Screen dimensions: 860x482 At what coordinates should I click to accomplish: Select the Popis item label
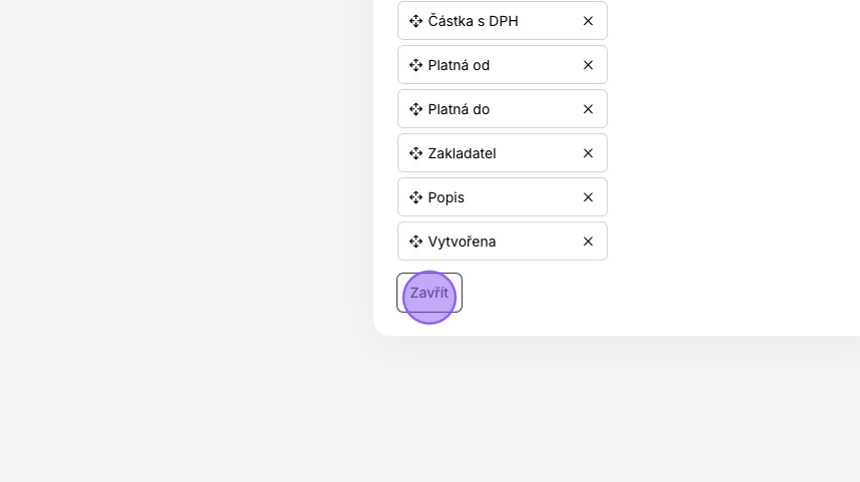coord(446,197)
